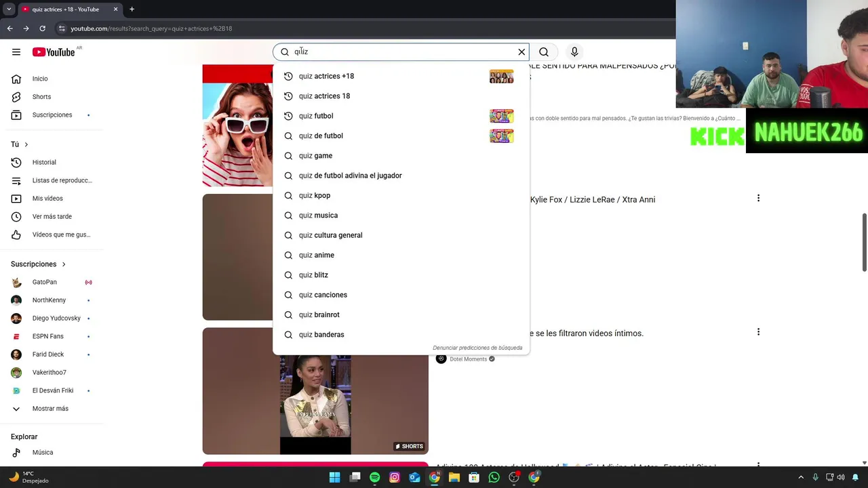Click the YouTube logo
The height and width of the screenshot is (488, 868).
coord(54,52)
